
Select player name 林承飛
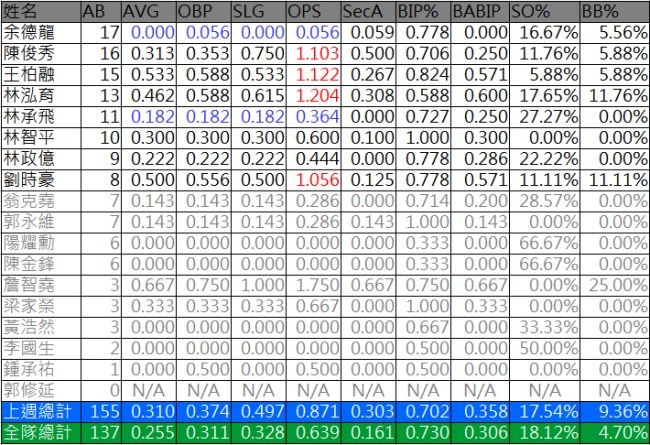click(x=29, y=117)
